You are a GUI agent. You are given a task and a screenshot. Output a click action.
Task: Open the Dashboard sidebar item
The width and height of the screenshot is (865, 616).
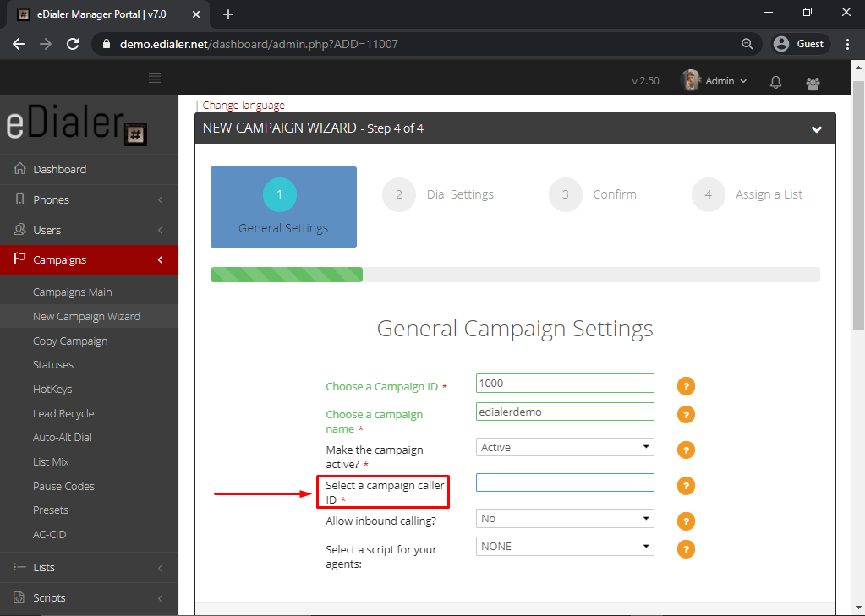point(89,169)
